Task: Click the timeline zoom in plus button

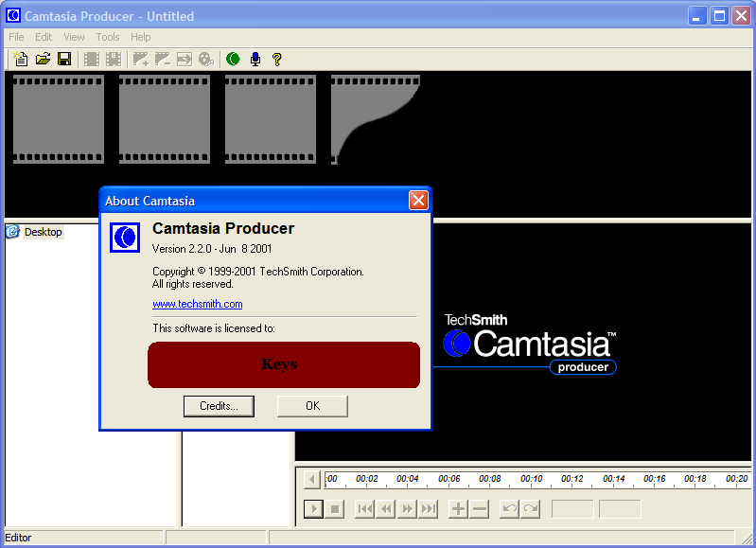Action: pyautogui.click(x=459, y=508)
